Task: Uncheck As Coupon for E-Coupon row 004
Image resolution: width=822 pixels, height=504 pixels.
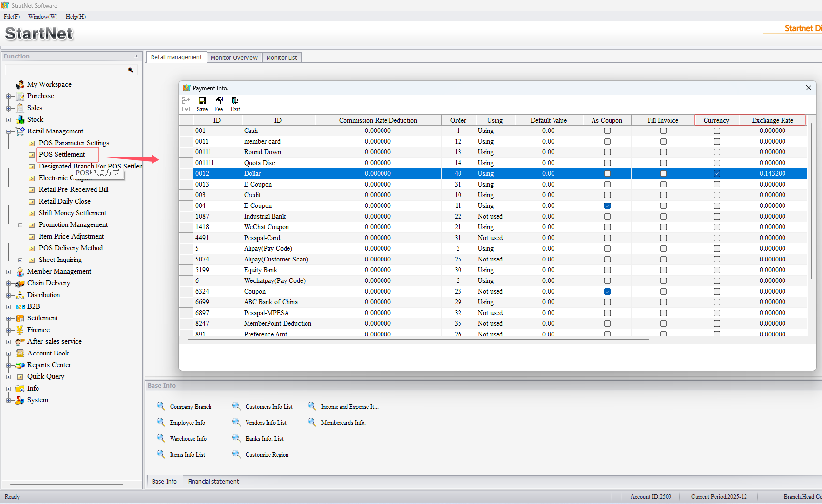Action: point(607,206)
